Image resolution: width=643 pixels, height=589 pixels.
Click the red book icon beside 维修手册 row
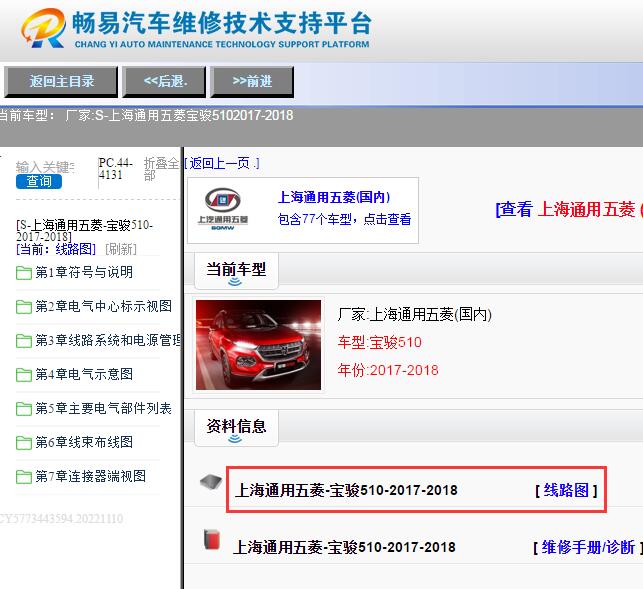(212, 539)
